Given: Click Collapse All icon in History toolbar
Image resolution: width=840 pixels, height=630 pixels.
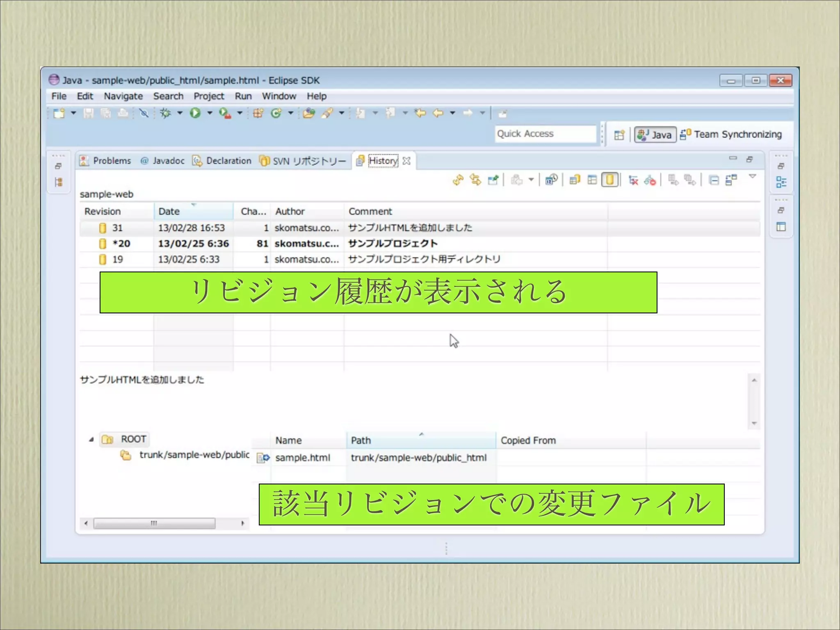Looking at the screenshot, I should [714, 180].
